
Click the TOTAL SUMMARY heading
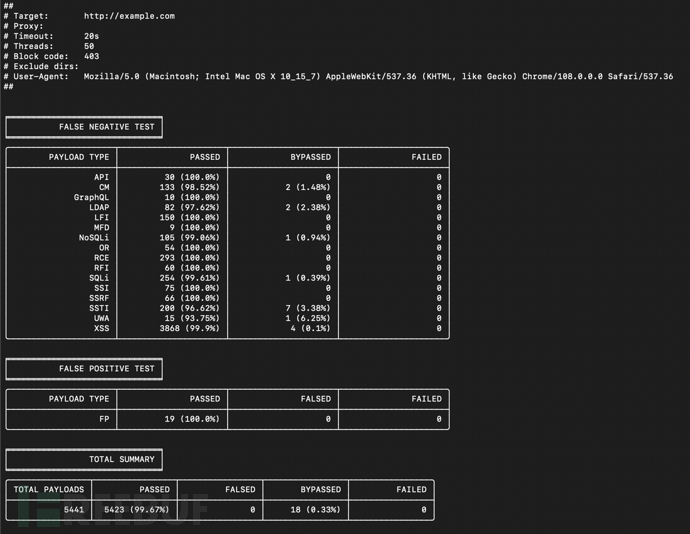point(122,460)
